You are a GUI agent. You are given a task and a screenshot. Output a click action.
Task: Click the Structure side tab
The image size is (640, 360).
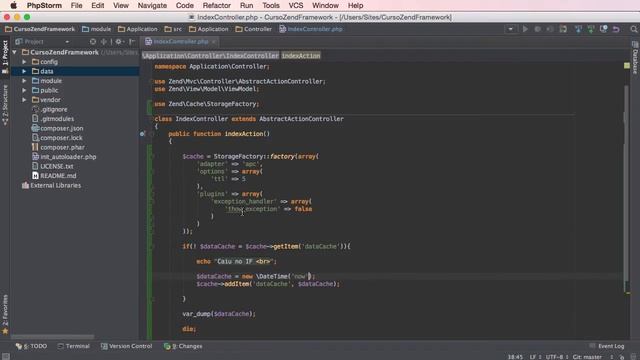tap(5, 105)
